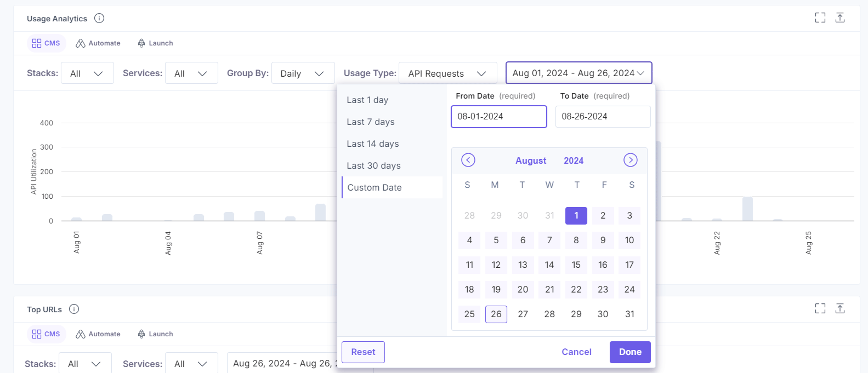
Task: Click 2024 year label in calendar
Action: (x=573, y=161)
